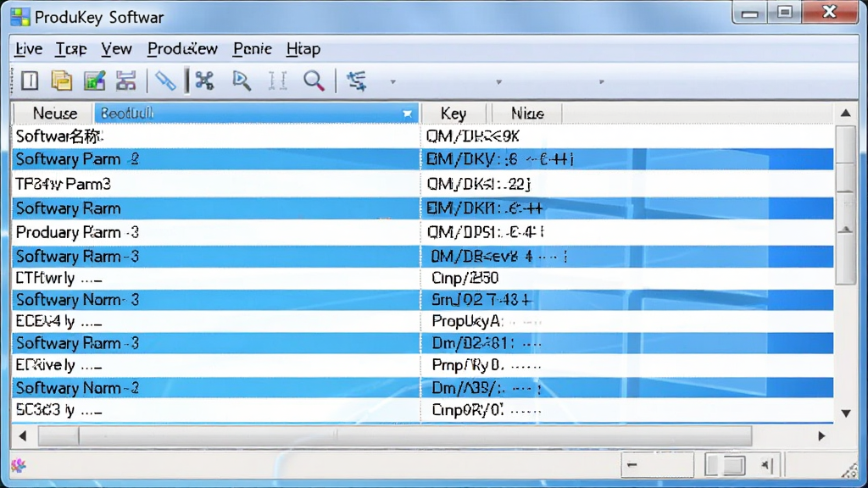Open the dropdown arrow on the Beotludl header
The width and height of the screenshot is (868, 488).
(408, 114)
